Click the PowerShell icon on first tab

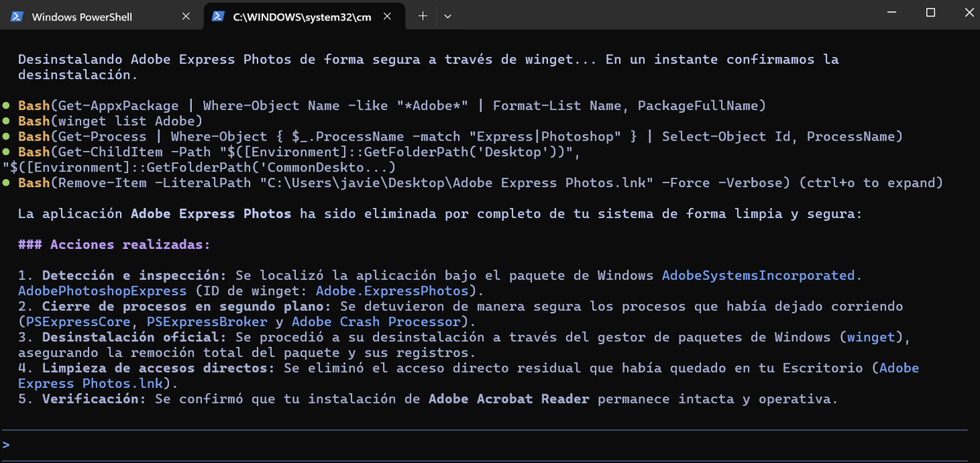[x=16, y=16]
